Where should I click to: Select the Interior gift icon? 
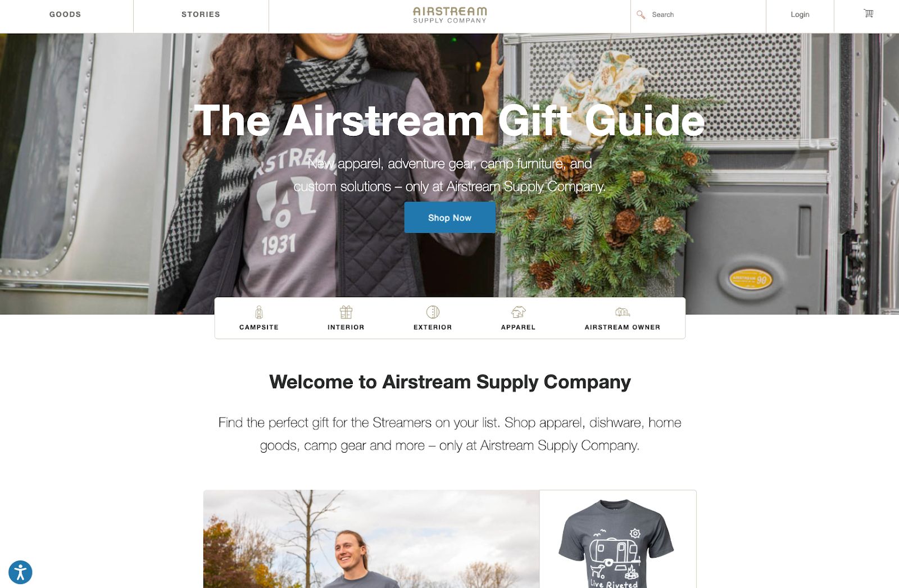(x=346, y=312)
